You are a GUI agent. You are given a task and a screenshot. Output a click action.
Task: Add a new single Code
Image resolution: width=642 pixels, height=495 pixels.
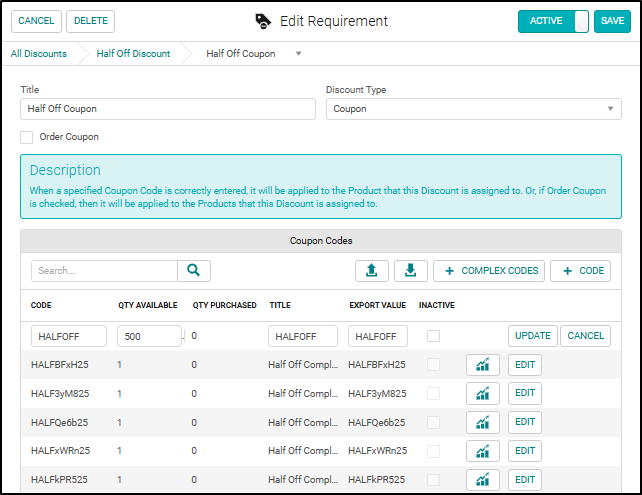[580, 271]
